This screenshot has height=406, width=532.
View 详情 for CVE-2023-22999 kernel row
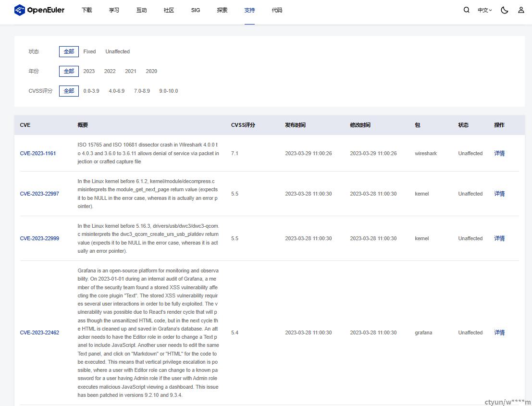(499, 238)
